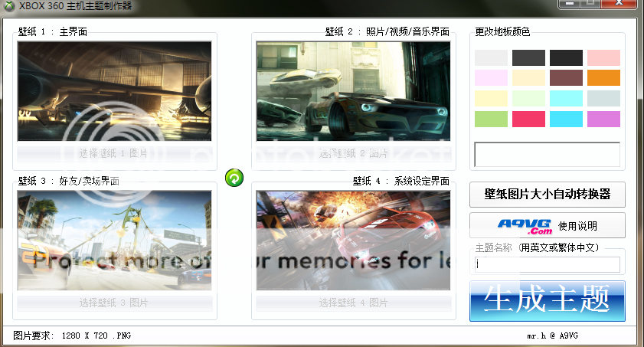This screenshot has height=347, width=644.
Task: Select wallpaper 3 city street thumbnail
Action: click(x=114, y=240)
